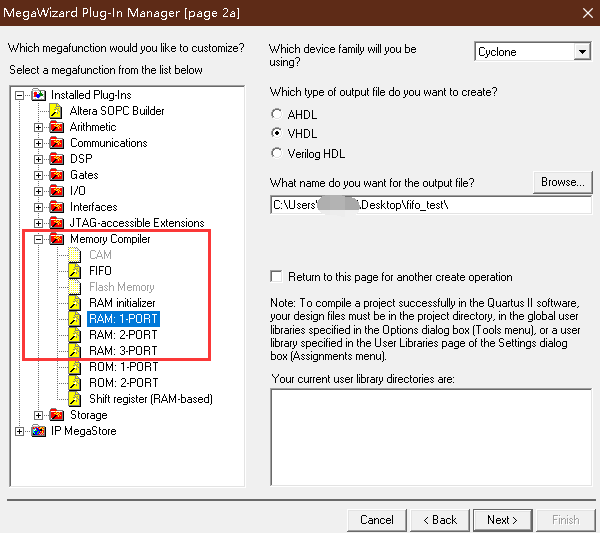Expand the DSP category
The image size is (600, 533).
(38, 159)
